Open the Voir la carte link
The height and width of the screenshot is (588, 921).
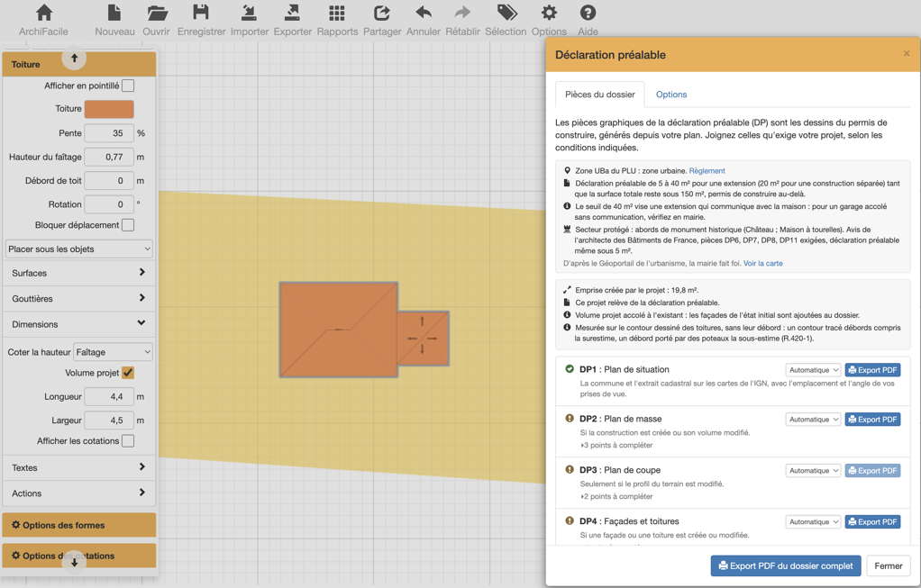click(763, 264)
